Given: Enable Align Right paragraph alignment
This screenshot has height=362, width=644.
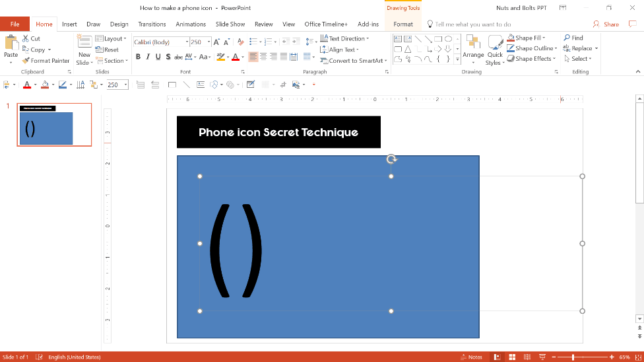Looking at the screenshot, I should (273, 57).
